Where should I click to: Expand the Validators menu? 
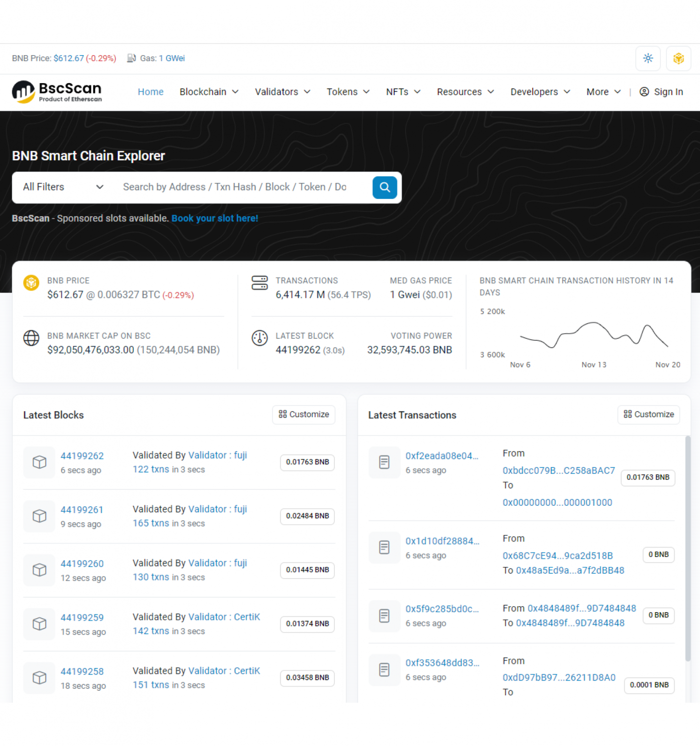pyautogui.click(x=282, y=92)
